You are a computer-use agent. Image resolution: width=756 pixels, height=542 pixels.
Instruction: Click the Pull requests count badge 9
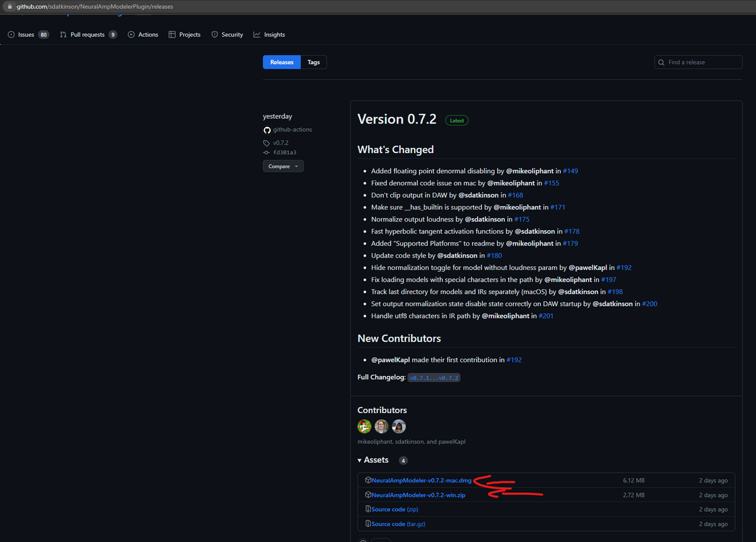[113, 35]
